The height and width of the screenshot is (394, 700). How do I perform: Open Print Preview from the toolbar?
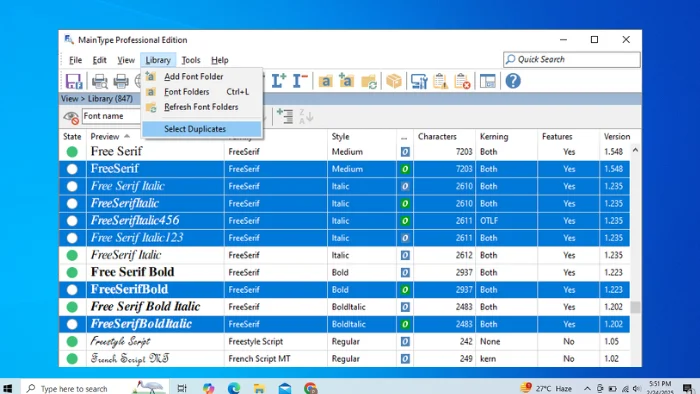[100, 81]
